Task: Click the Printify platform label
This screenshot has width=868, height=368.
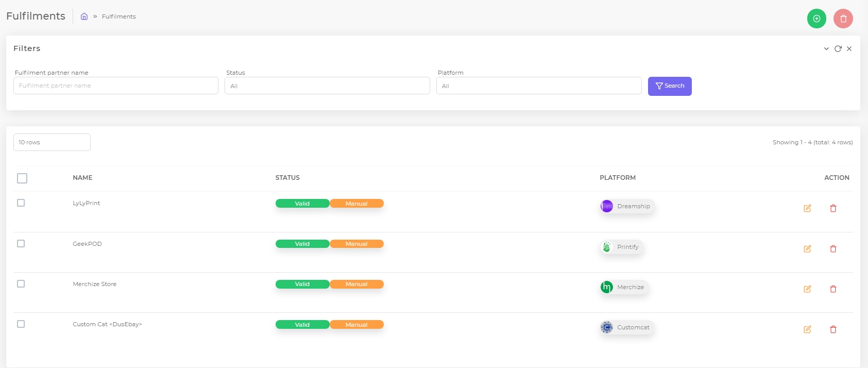Action: click(628, 247)
